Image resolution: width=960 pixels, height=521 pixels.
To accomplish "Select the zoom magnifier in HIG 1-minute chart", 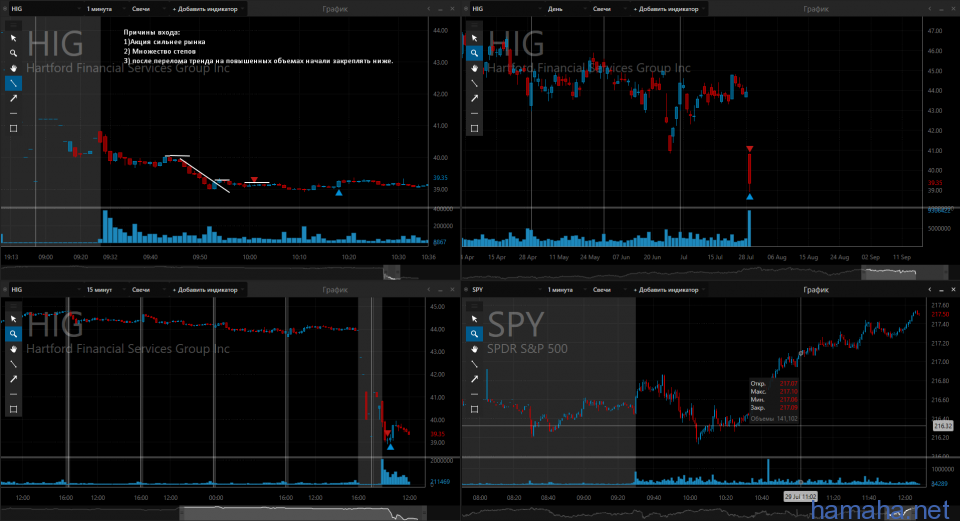I will tap(13, 53).
